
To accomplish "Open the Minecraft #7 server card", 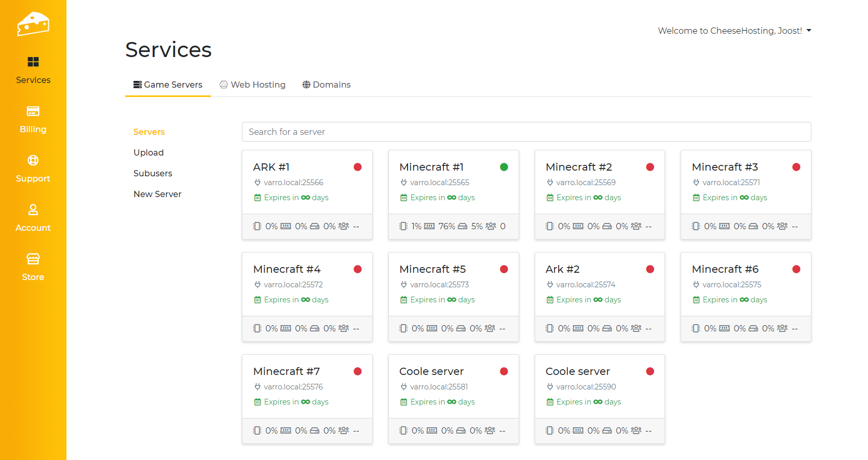I will [287, 371].
